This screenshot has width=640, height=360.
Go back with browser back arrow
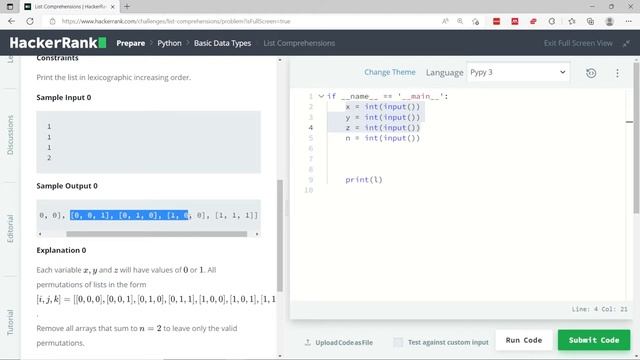pyautogui.click(x=11, y=21)
